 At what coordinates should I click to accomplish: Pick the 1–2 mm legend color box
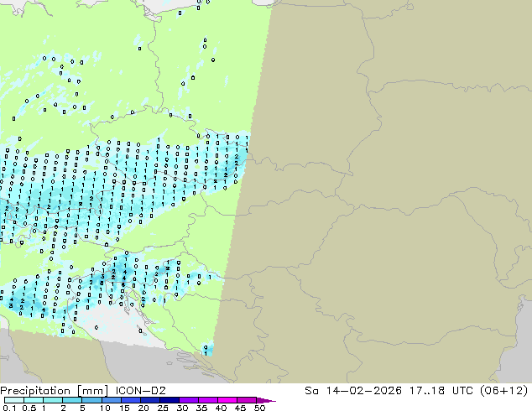[53, 400]
